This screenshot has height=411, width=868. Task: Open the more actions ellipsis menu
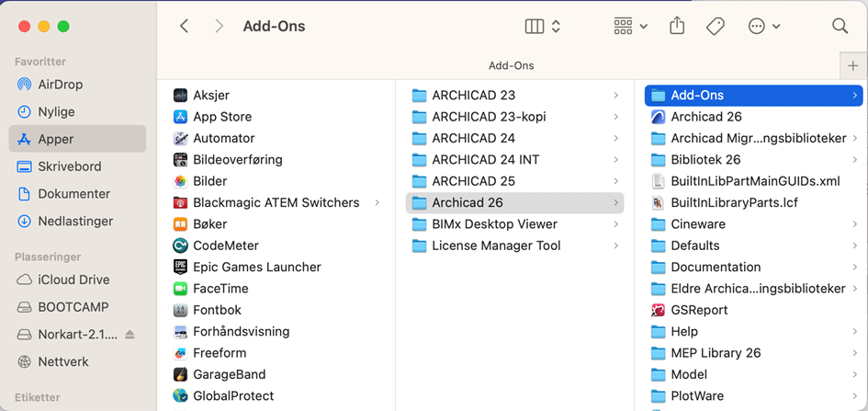click(764, 26)
